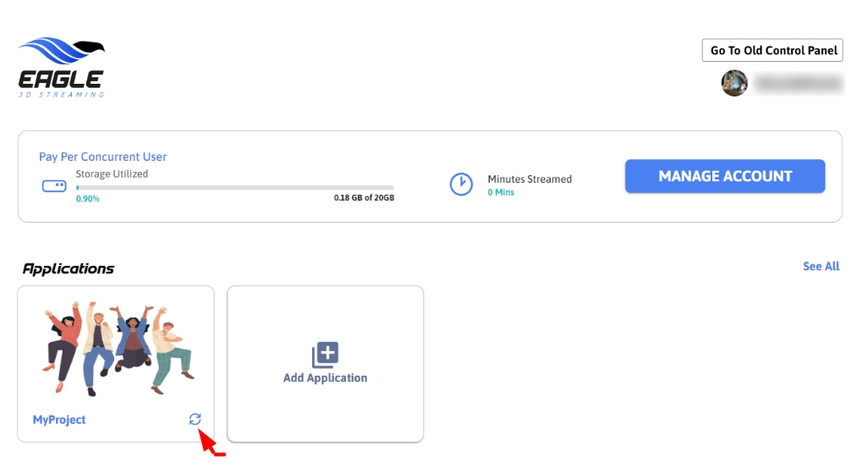The image size is (868, 474).
Task: Click the user profile avatar
Action: click(733, 83)
